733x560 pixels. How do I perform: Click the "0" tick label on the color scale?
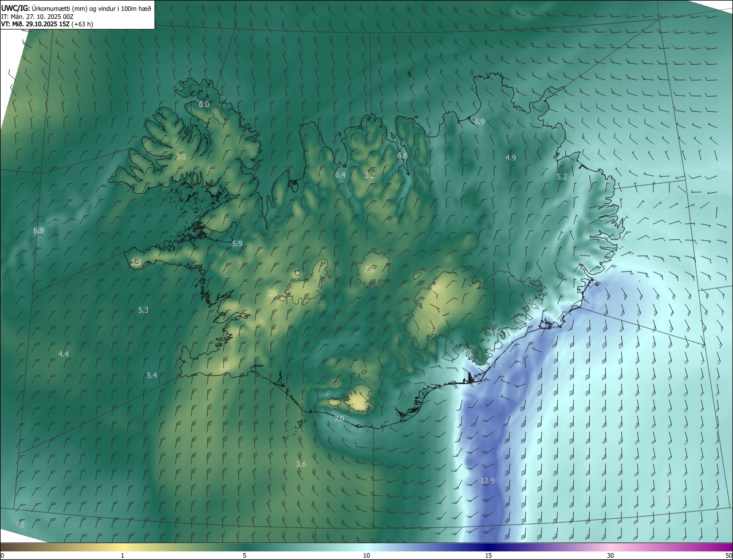(2, 555)
